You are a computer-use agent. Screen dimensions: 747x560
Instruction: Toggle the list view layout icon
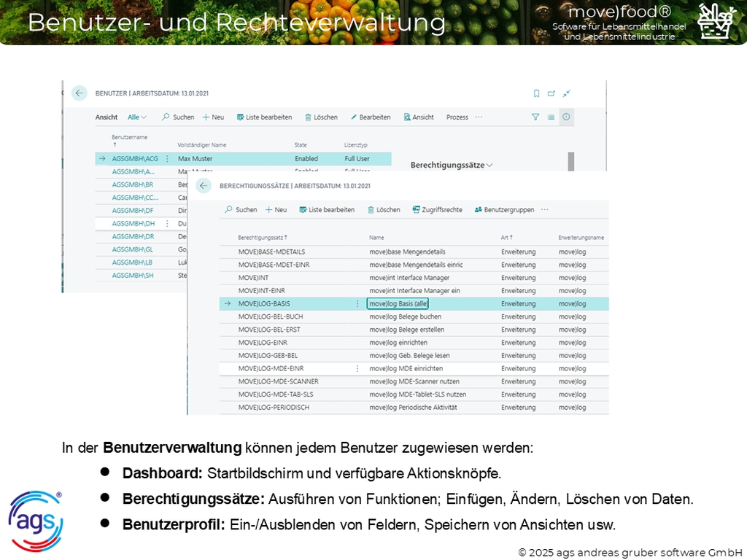tap(551, 117)
